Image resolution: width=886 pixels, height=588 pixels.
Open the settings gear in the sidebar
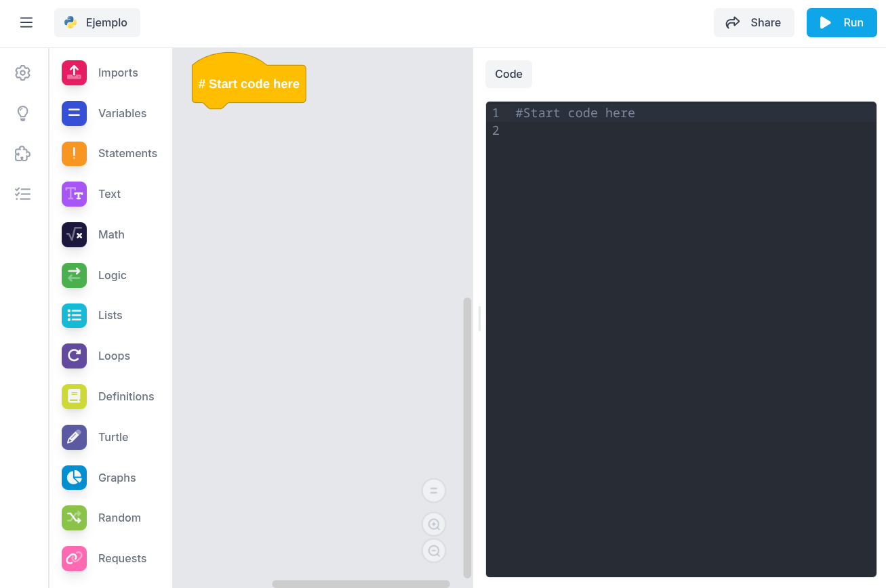[x=23, y=72]
